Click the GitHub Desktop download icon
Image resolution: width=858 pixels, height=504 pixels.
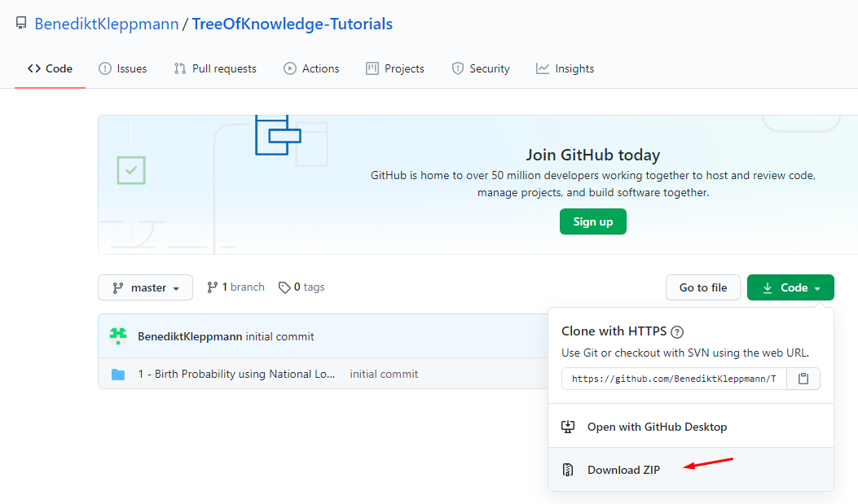pos(568,427)
